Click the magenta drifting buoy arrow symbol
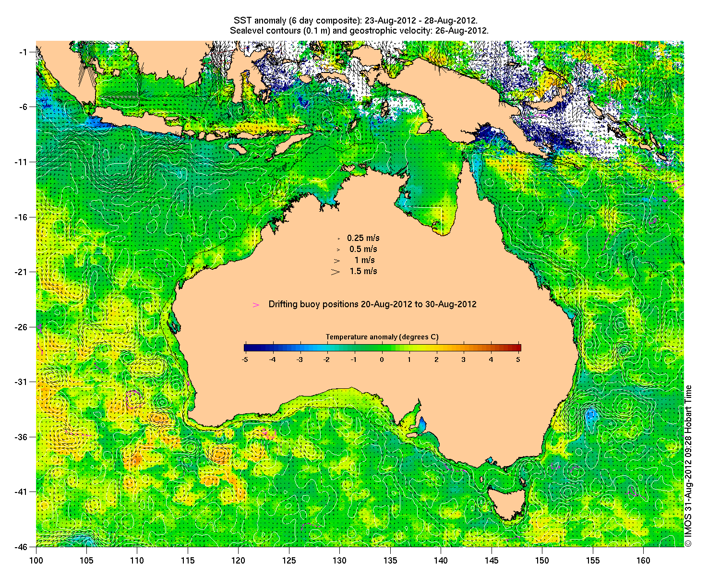The width and height of the screenshot is (720, 588). tap(256, 305)
